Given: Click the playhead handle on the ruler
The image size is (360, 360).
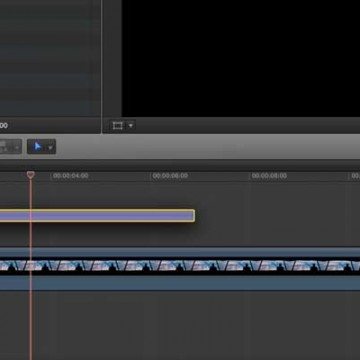Looking at the screenshot, I should [x=31, y=175].
